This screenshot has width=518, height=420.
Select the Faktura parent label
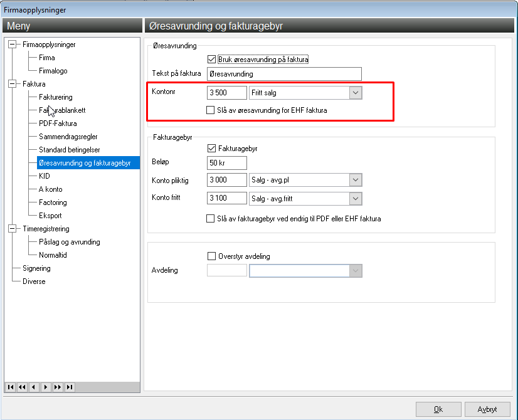[34, 84]
